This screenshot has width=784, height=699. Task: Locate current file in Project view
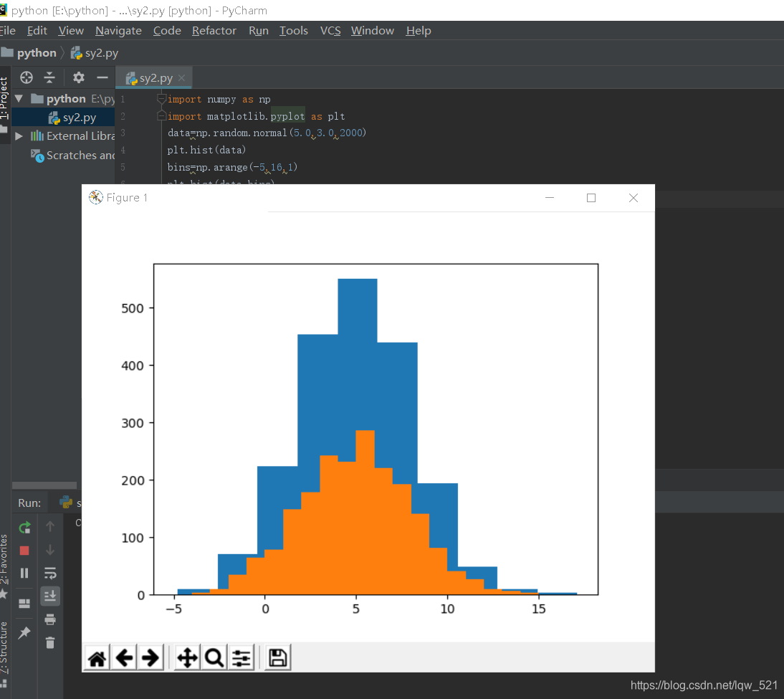(x=26, y=77)
